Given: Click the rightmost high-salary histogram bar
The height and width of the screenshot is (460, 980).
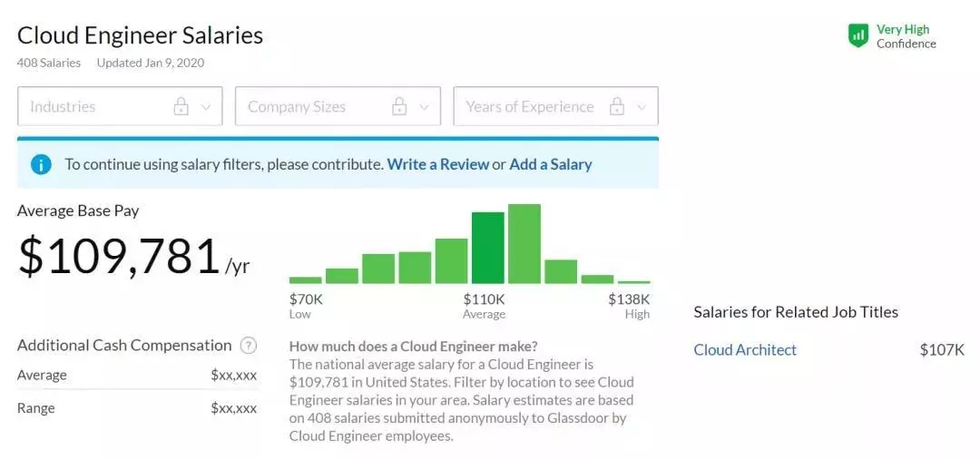Looking at the screenshot, I should point(633,282).
